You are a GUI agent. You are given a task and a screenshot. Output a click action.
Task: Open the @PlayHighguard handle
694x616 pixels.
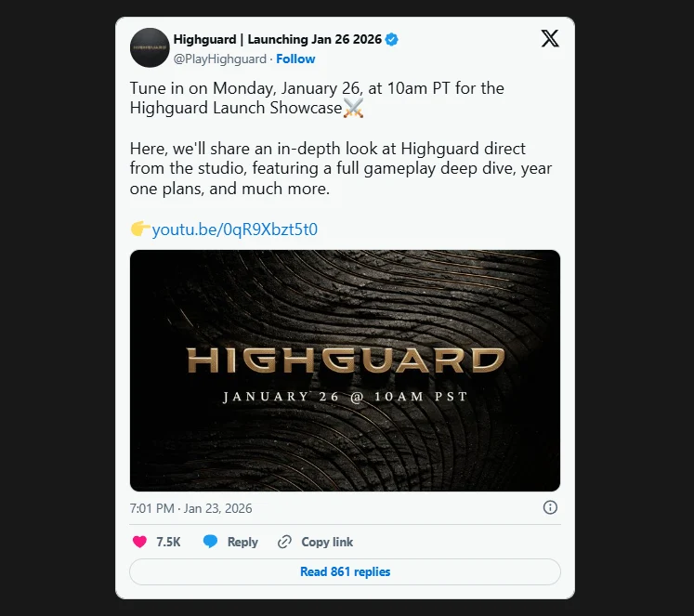220,59
